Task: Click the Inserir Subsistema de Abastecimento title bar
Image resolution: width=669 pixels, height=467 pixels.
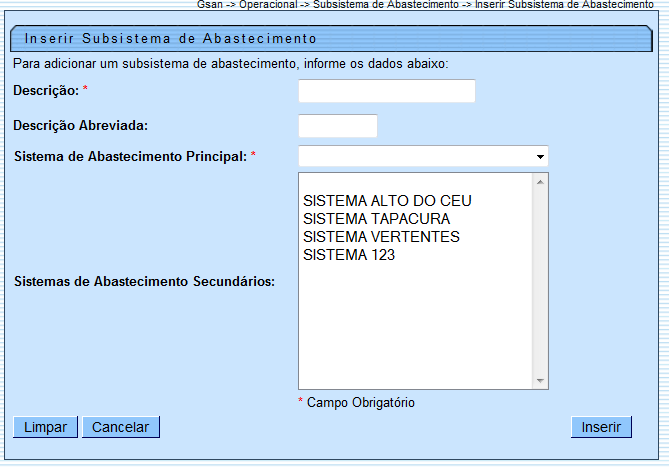Action: click(170, 39)
